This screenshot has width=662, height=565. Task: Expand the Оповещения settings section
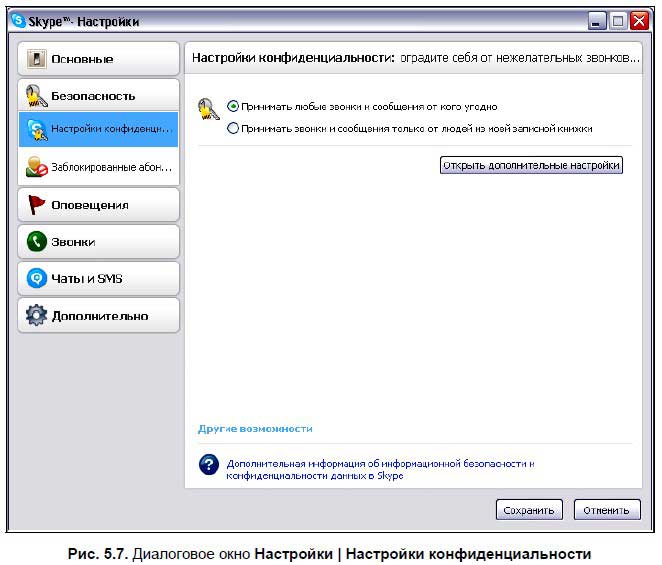(98, 205)
